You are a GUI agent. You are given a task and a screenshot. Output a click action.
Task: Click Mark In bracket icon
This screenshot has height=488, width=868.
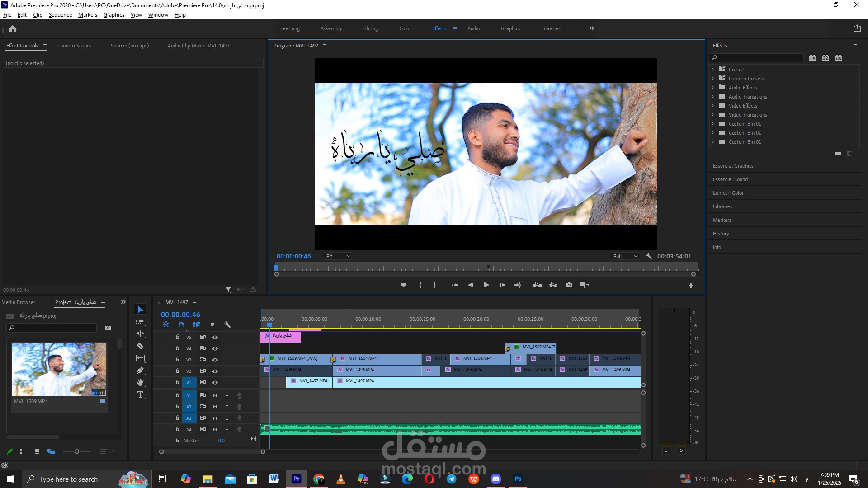[420, 285]
